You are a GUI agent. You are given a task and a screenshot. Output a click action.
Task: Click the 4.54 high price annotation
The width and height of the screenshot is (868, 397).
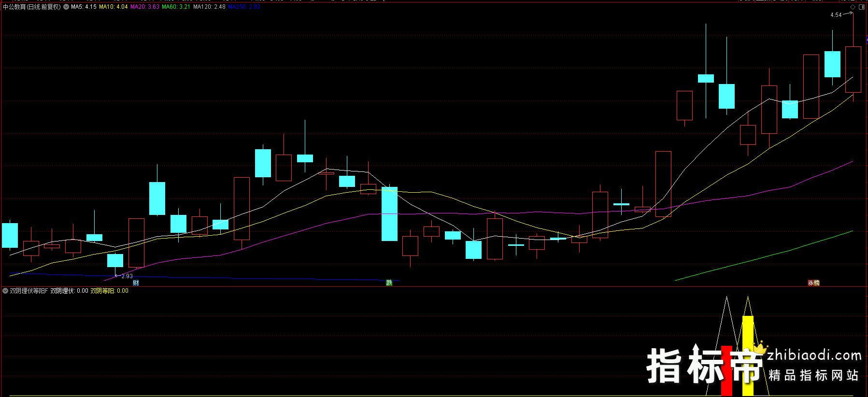pyautogui.click(x=836, y=15)
